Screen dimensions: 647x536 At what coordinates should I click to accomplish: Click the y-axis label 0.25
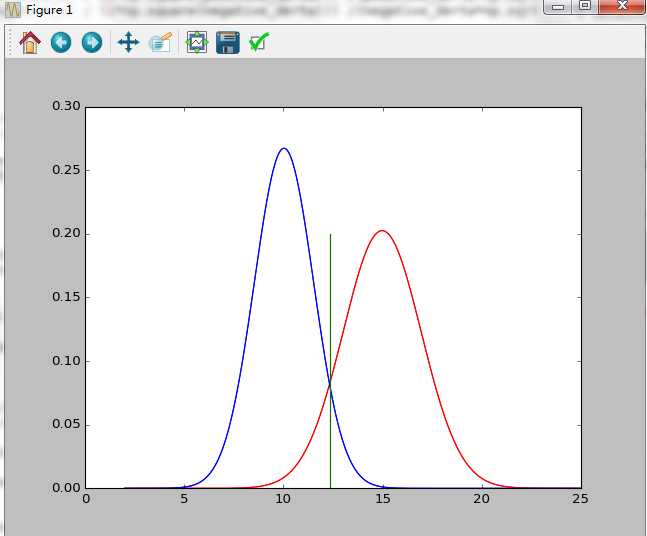click(x=66, y=170)
